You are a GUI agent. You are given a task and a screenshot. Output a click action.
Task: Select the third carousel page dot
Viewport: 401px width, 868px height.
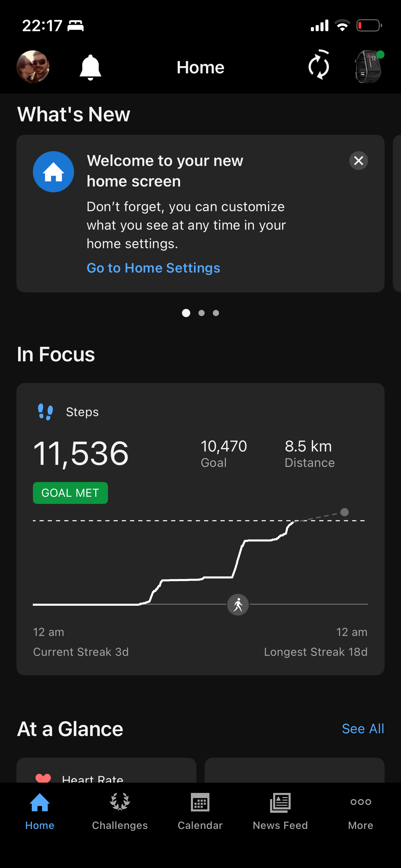click(x=216, y=313)
